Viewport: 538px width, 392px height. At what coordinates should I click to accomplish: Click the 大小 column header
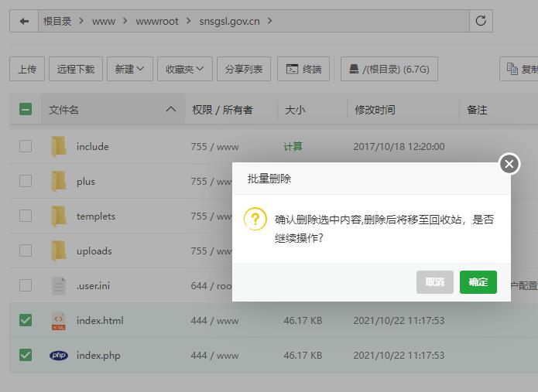pos(295,110)
